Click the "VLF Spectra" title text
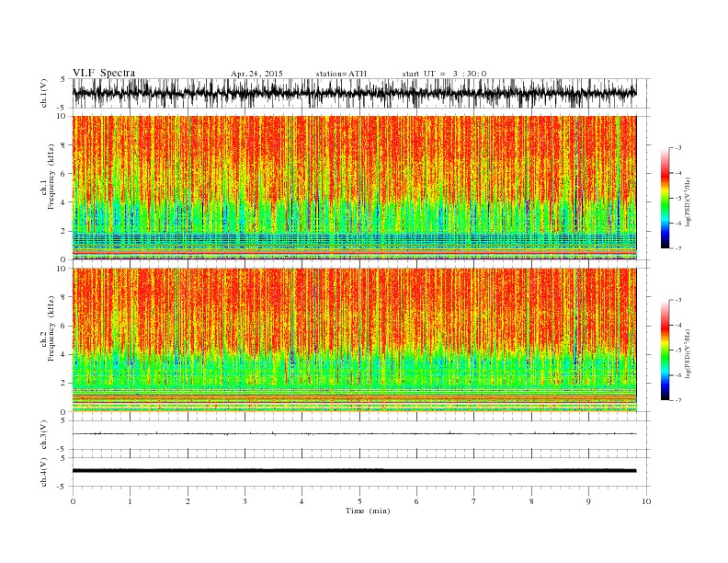This screenshot has width=728, height=563. pos(104,73)
